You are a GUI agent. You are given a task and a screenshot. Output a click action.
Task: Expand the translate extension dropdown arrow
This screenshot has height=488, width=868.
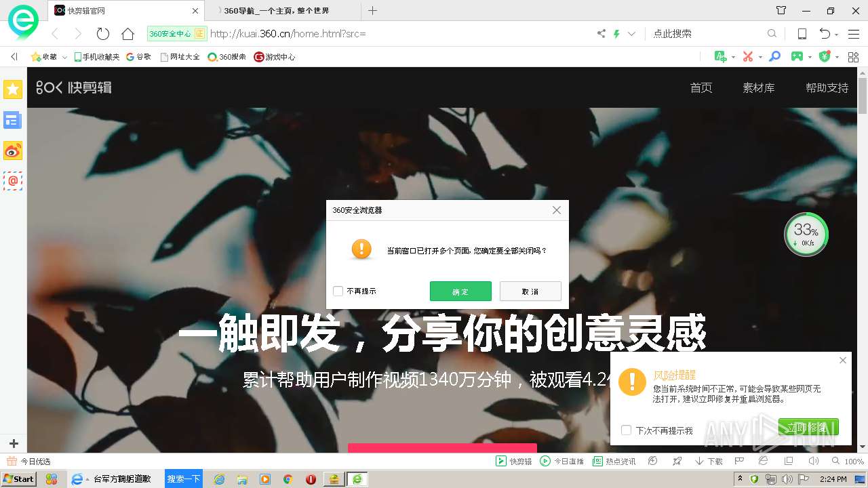pyautogui.click(x=733, y=58)
